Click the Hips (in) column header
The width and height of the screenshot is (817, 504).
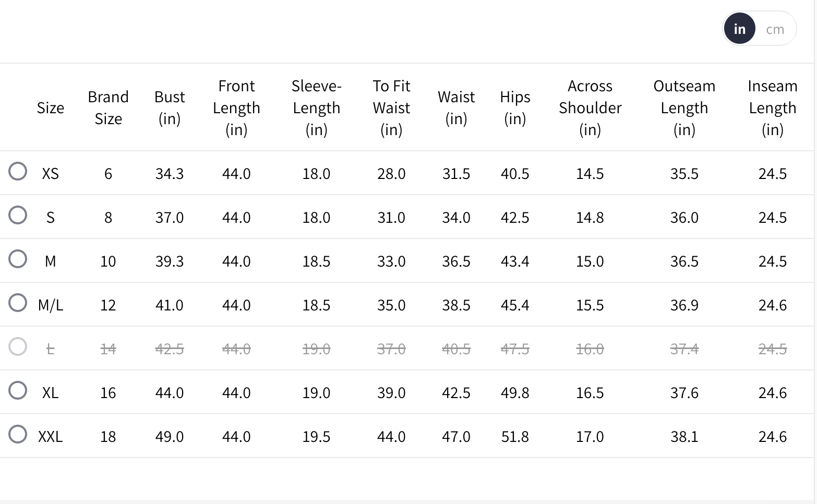515,108
